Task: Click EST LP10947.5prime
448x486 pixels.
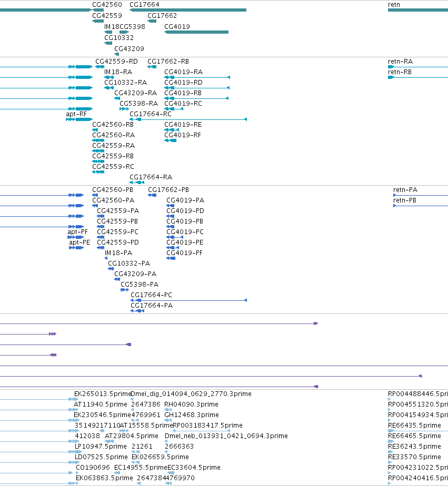Action: tap(101, 447)
